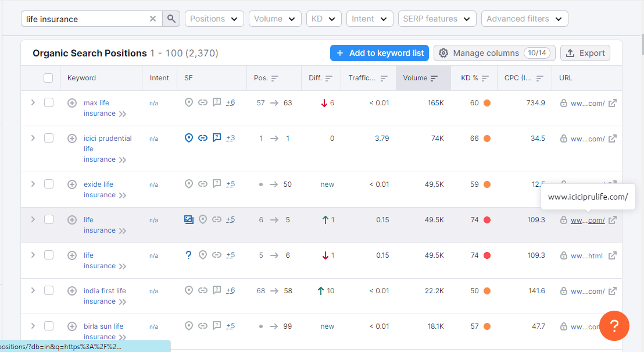Expand the exide life insurance row

(x=33, y=184)
